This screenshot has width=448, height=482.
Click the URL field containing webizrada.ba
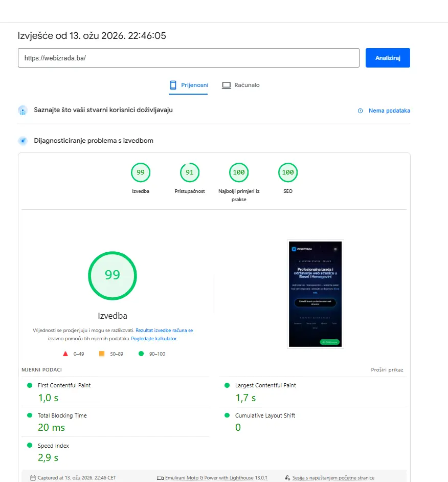(188, 58)
